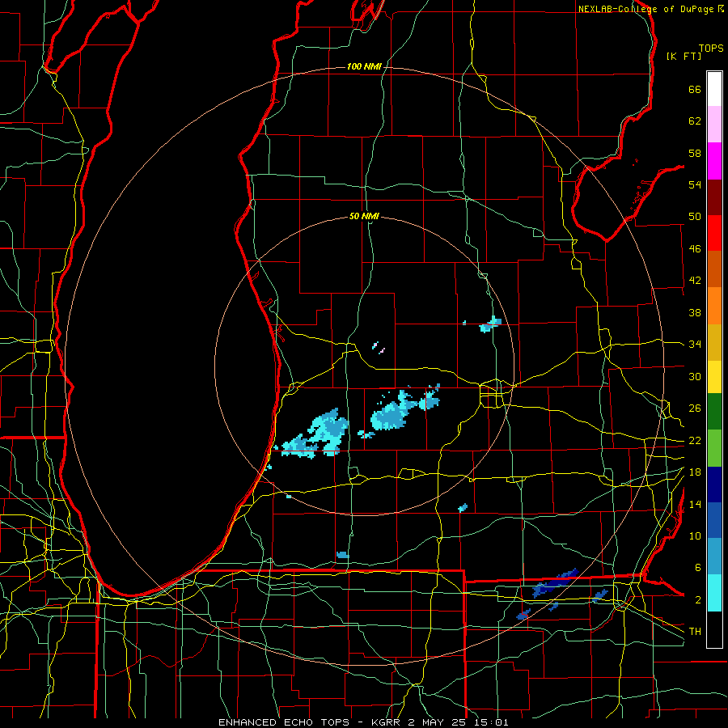This screenshot has width=728, height=728.
Task: Click the legend value '14'
Action: [695, 505]
